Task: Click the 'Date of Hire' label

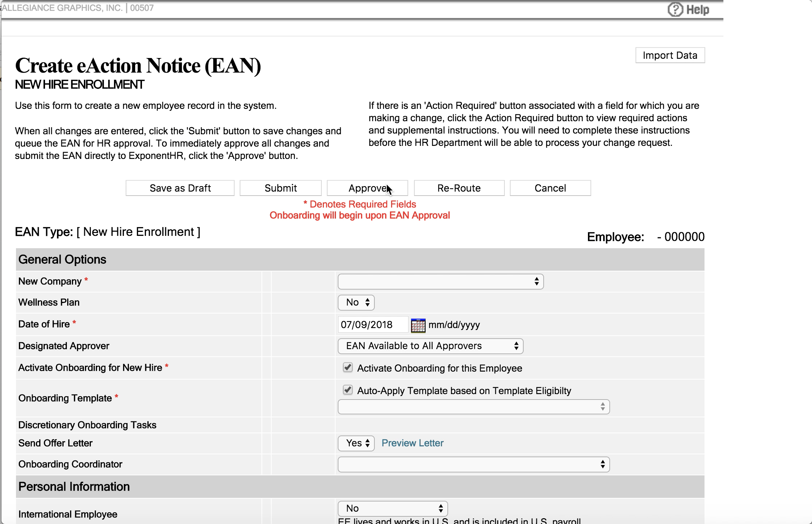Action: point(44,324)
